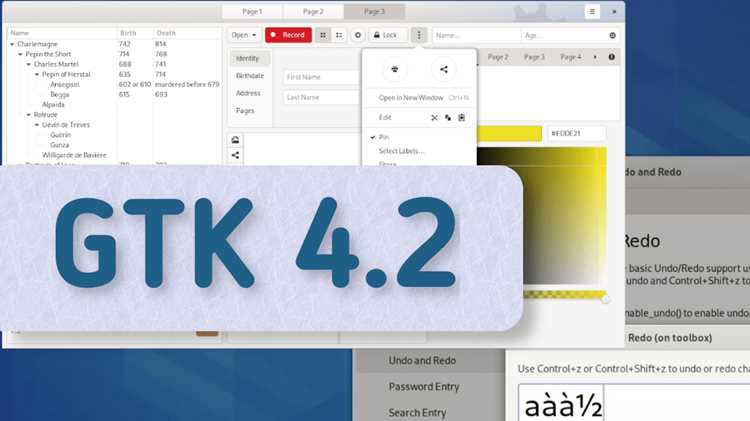Toggle the Lock button
750x421 pixels.
tap(387, 35)
